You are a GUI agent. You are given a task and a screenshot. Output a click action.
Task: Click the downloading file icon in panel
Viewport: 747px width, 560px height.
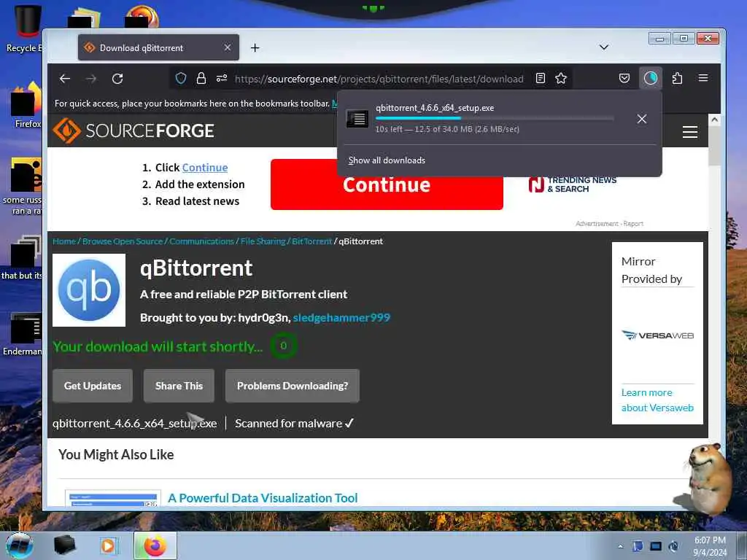click(357, 119)
